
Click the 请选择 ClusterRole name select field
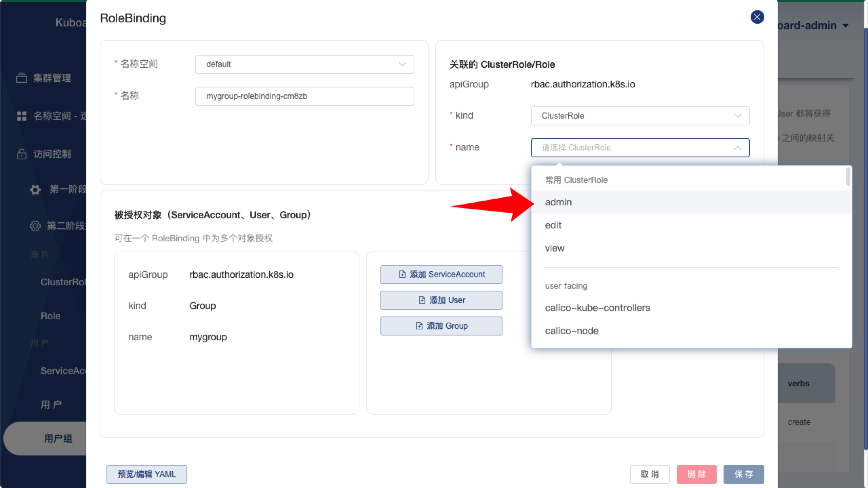(640, 148)
